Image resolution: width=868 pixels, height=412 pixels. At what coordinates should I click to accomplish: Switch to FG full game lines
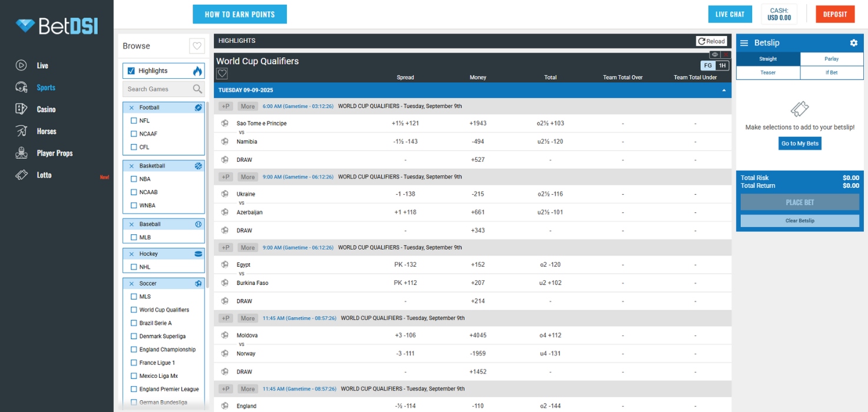tap(708, 65)
